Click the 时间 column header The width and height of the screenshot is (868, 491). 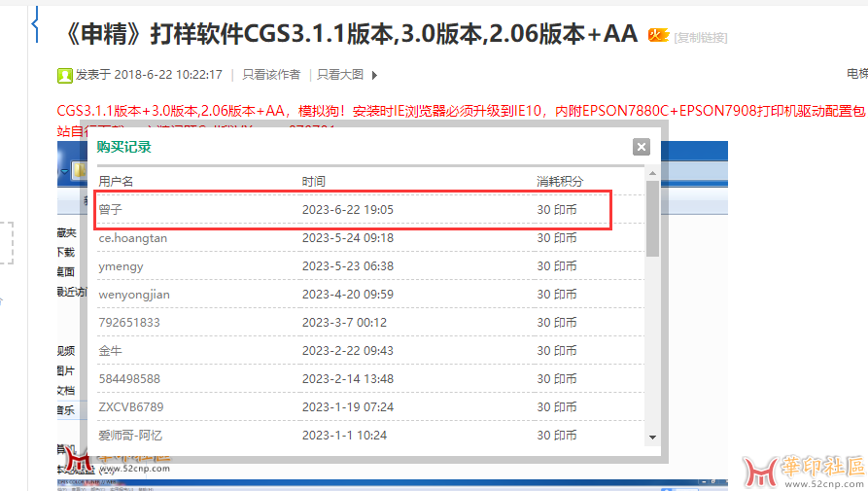(313, 182)
